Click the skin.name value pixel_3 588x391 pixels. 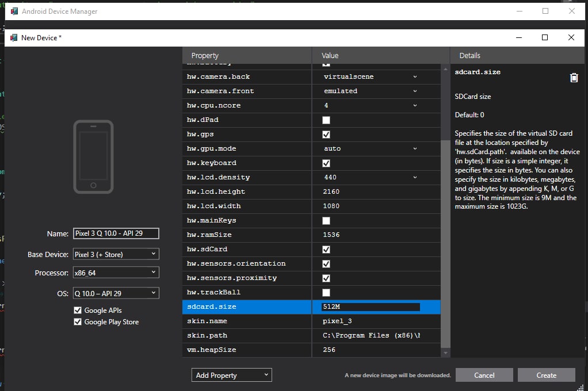(x=337, y=321)
